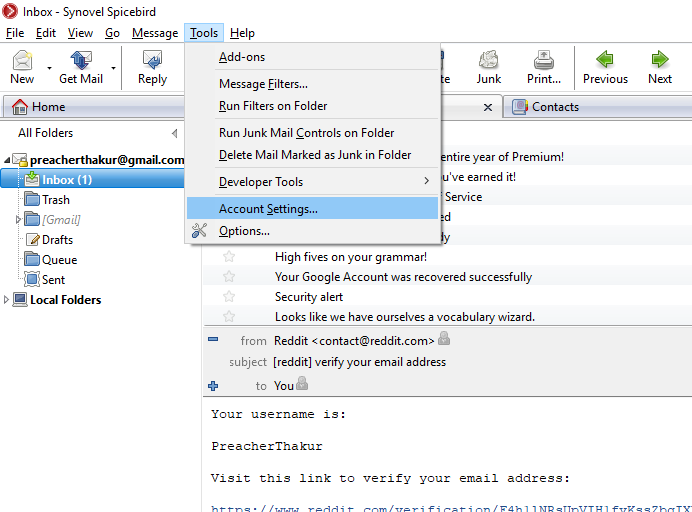Expand recipients with plus icon
Screen dimensions: 692x512
click(x=213, y=386)
